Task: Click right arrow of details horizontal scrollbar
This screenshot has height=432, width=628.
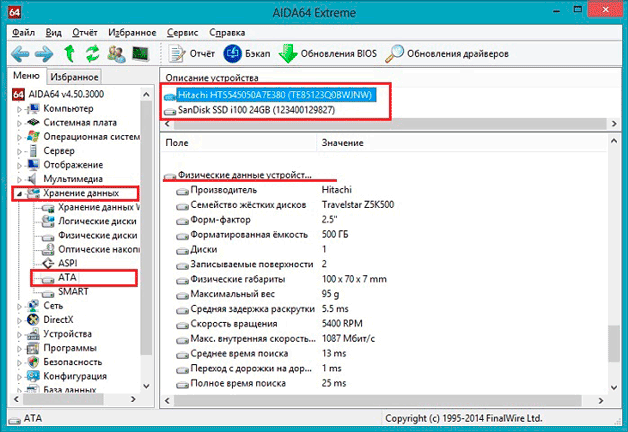Action: coord(600,400)
